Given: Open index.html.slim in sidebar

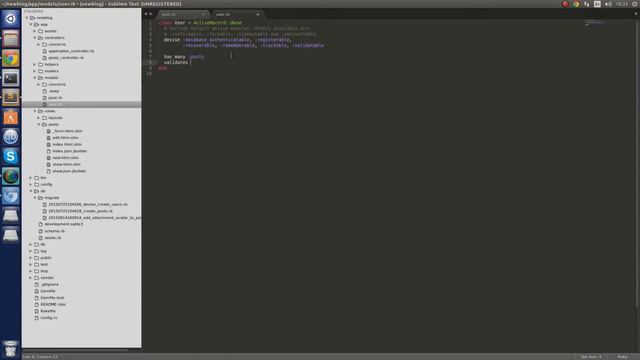Looking at the screenshot, I should tap(67, 144).
